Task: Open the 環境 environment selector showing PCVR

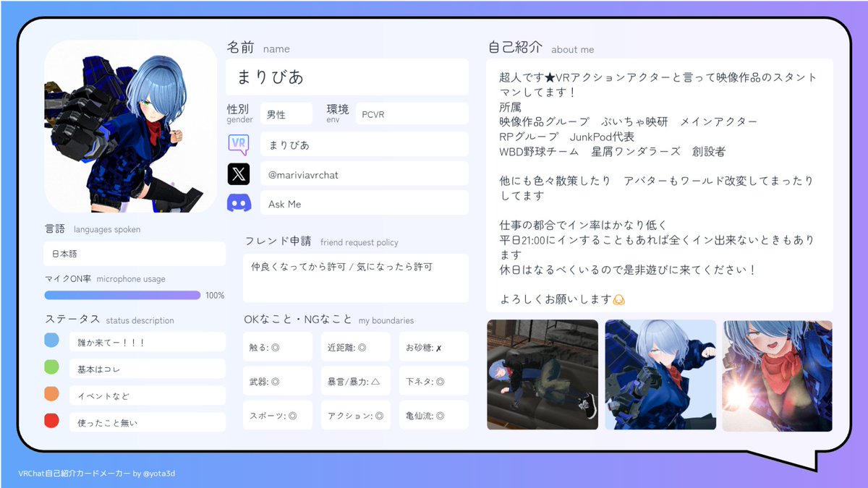Action: click(412, 114)
